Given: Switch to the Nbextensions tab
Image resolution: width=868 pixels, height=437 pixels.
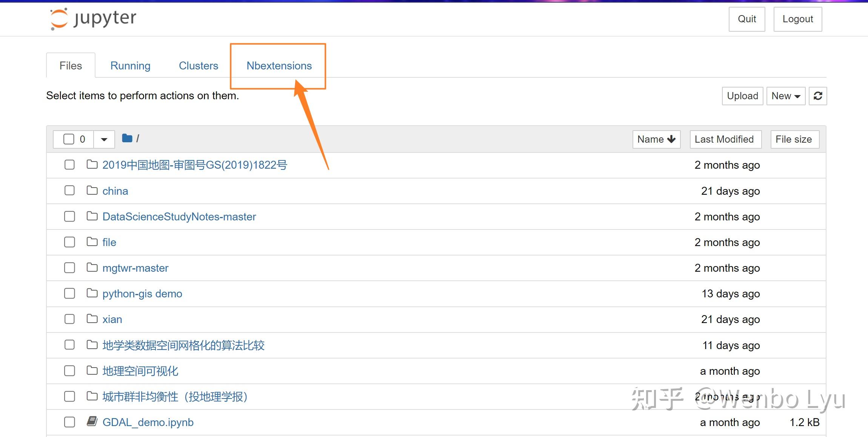Looking at the screenshot, I should click(279, 66).
